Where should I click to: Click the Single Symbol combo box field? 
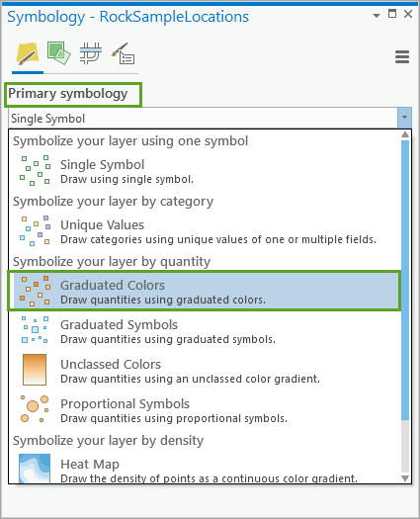tap(203, 119)
